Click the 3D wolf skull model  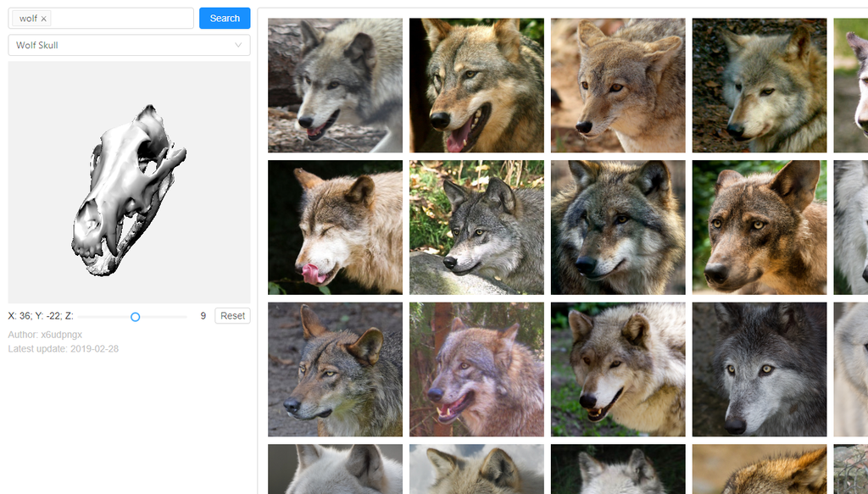click(128, 191)
